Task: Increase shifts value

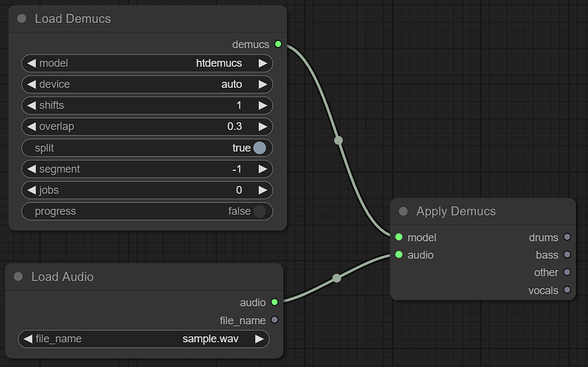Action: (263, 105)
